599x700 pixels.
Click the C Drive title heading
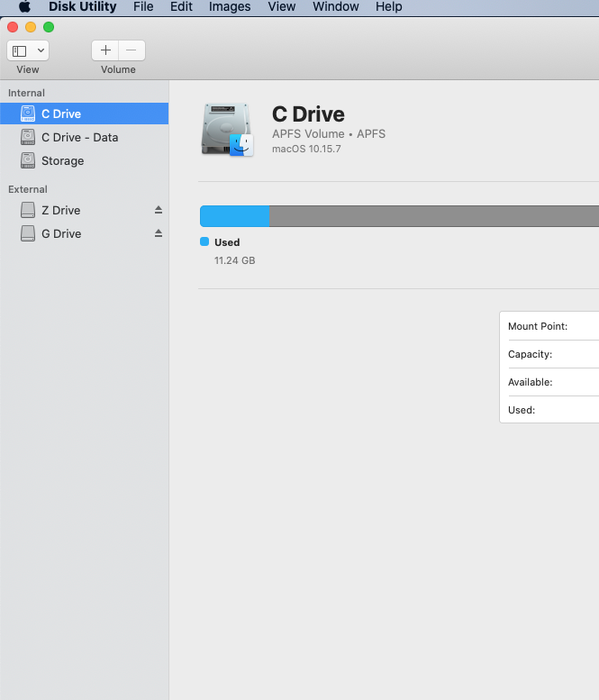coord(308,114)
